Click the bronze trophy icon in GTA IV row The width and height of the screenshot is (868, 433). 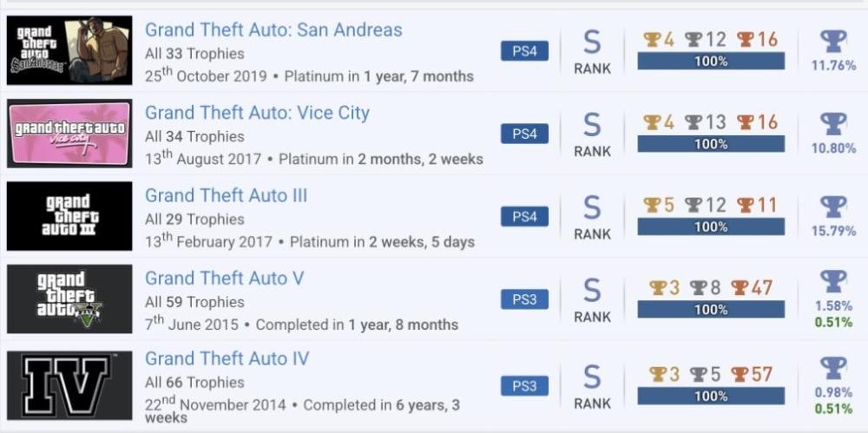[x=740, y=374]
